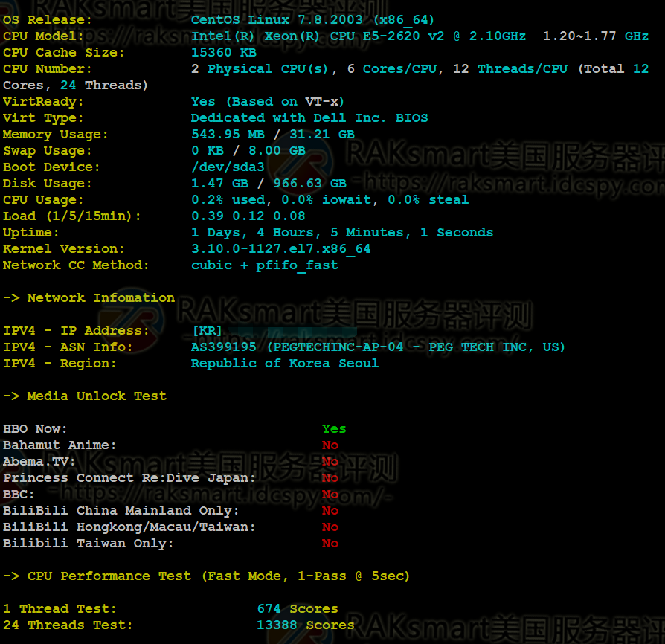Screen dimensions: 665x644
Task: Click the "No" result for Bilibili Taiwan Only
Action: tap(330, 544)
